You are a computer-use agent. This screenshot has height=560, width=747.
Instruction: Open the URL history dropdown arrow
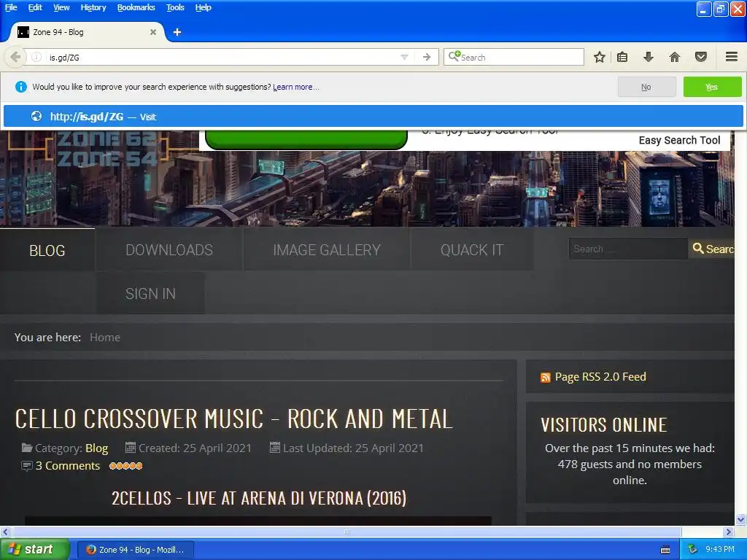[x=404, y=57]
